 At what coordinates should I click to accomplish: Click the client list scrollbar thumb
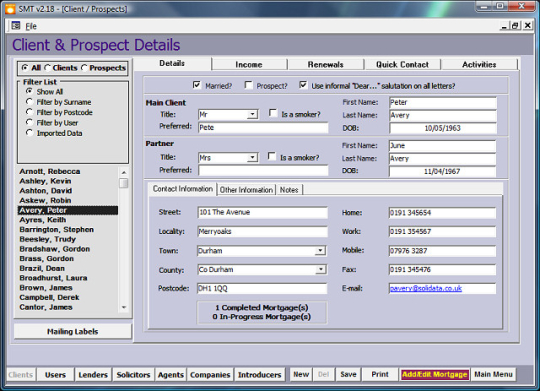coord(124,183)
